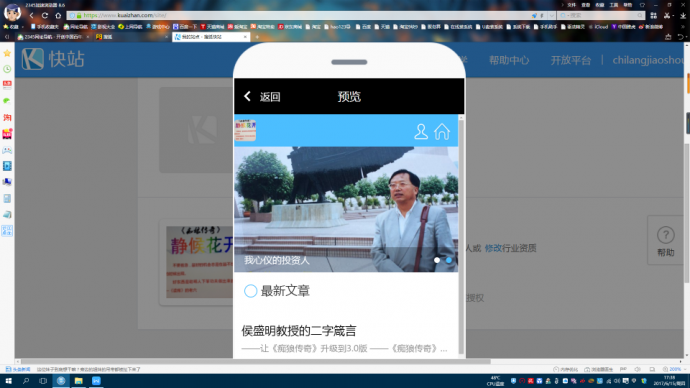Open the downloads icon in browser toolbar
The height and width of the screenshot is (388, 690).
pyautogui.click(x=683, y=15)
